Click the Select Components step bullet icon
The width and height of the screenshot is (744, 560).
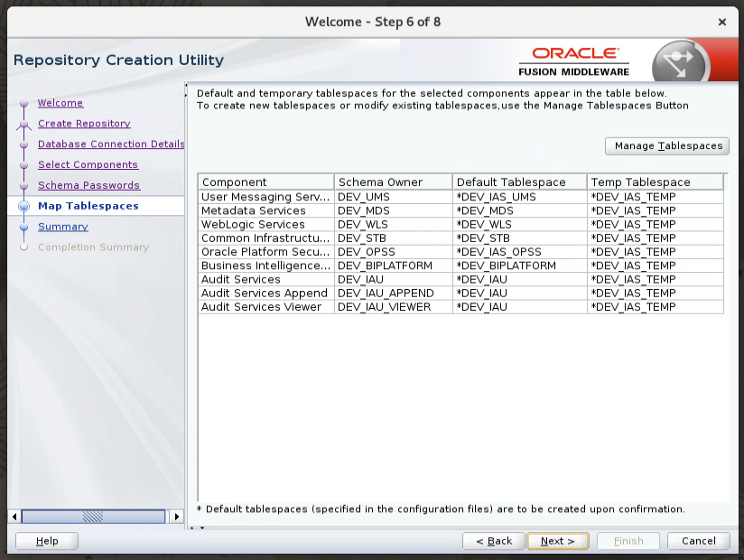(x=23, y=165)
